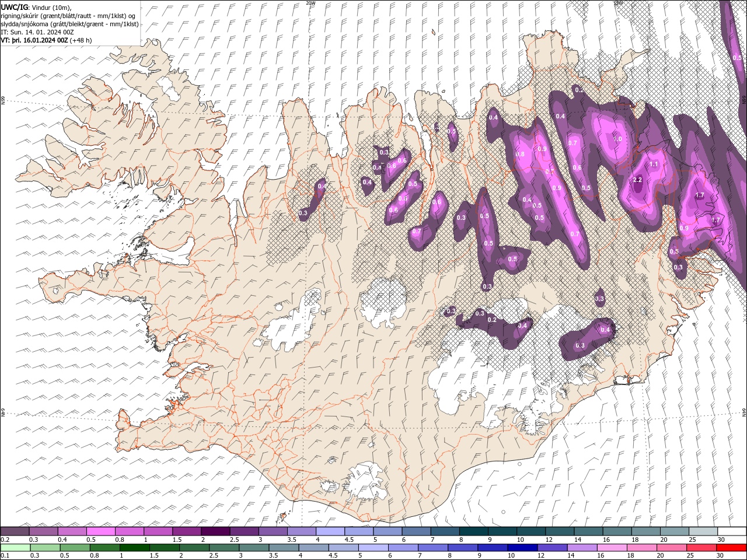Screen dimensions: 747x560
Task: Pick rain legend swatch starting at 8
Action: click(463, 548)
